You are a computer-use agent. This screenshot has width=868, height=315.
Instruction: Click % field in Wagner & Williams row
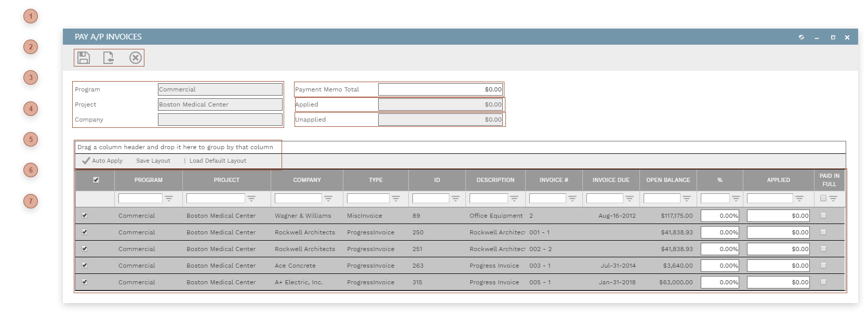pyautogui.click(x=720, y=216)
